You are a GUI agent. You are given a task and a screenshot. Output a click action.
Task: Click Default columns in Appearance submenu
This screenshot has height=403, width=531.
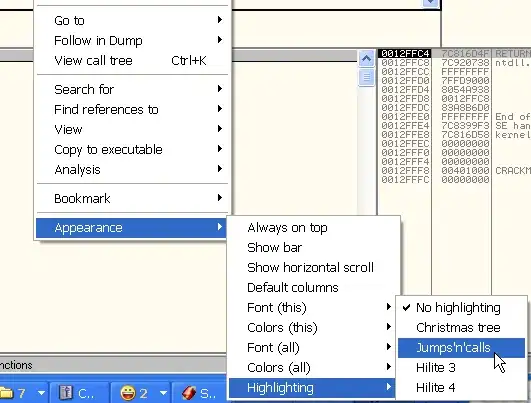(313, 288)
